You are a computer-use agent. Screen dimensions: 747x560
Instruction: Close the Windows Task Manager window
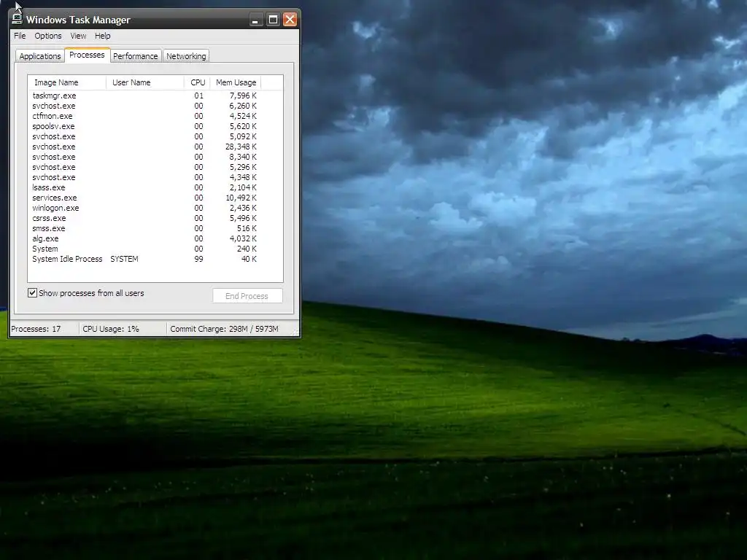click(290, 20)
